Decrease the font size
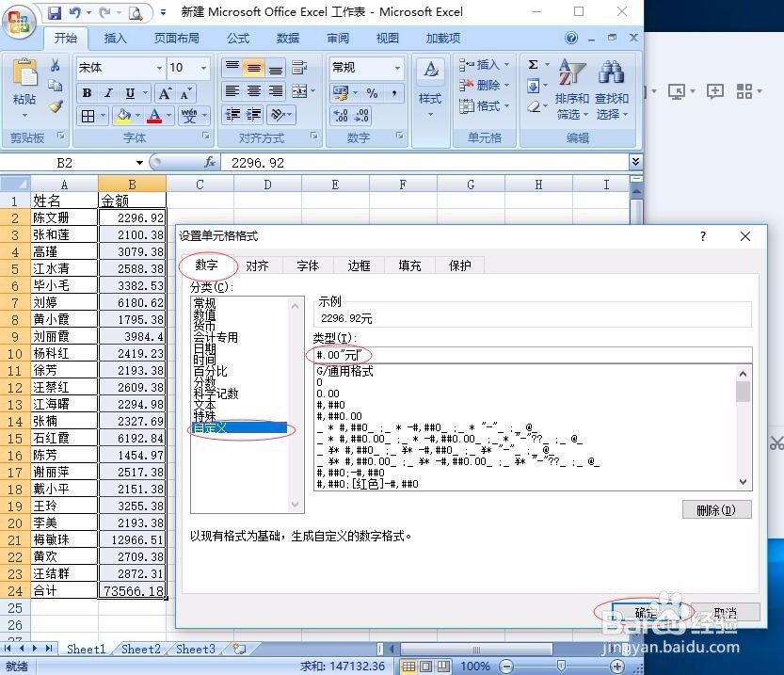 [x=185, y=93]
